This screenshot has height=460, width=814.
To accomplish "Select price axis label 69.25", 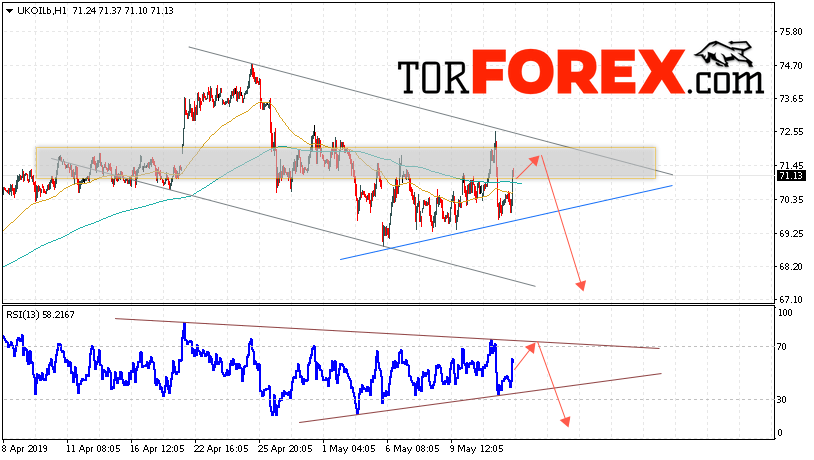I will click(791, 234).
